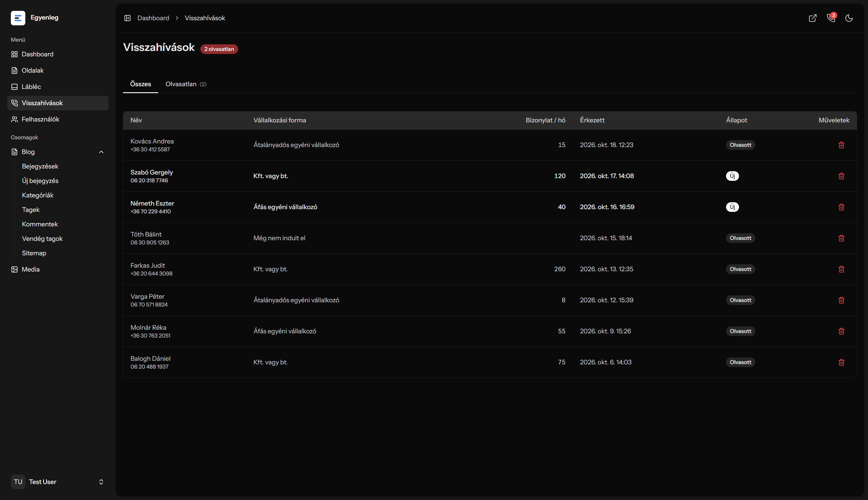Delete Németh Eszter's callback request
Screen dimensions: 868x500
point(841,207)
